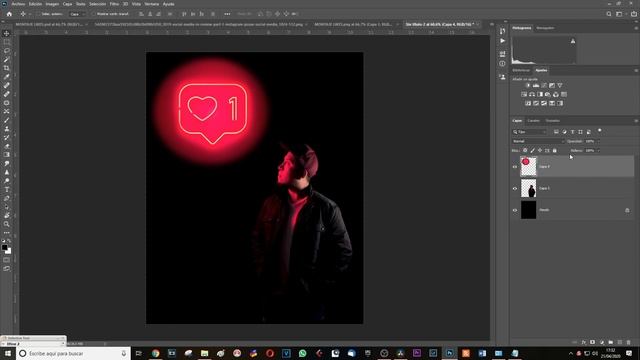Hide the Capa 4 layer
640x360 pixels.
point(515,167)
